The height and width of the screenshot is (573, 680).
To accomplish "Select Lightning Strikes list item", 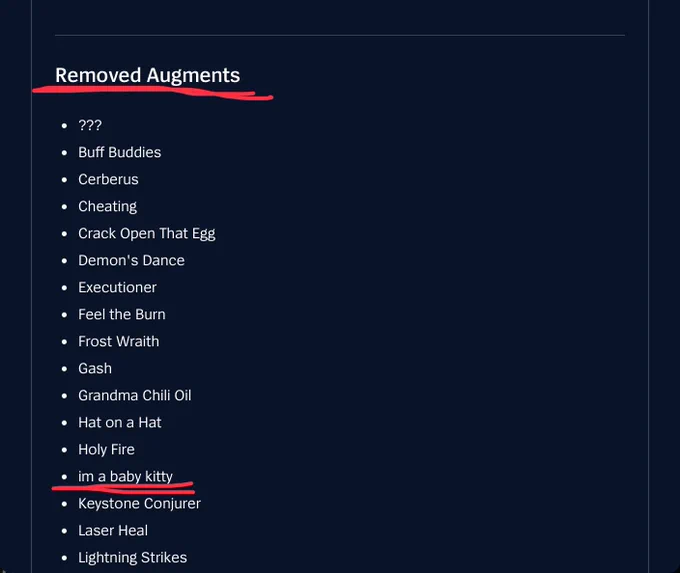I will tap(133, 557).
